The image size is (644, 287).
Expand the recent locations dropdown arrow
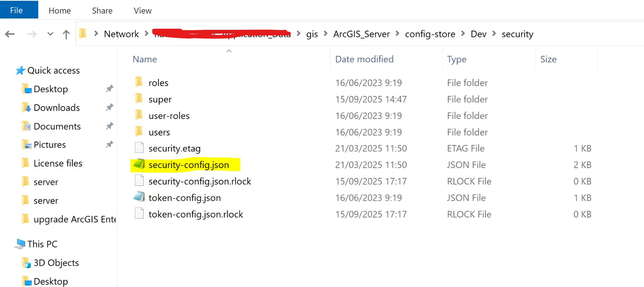click(50, 34)
